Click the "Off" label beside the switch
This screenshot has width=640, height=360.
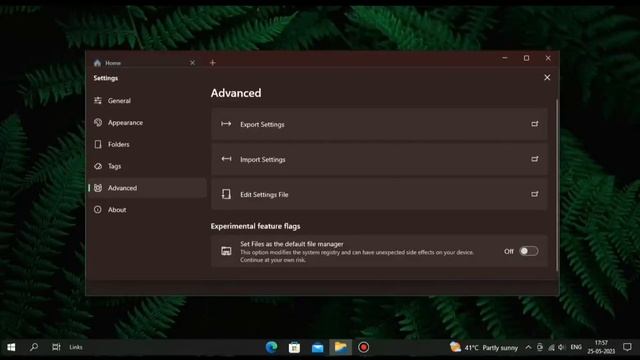coord(509,251)
